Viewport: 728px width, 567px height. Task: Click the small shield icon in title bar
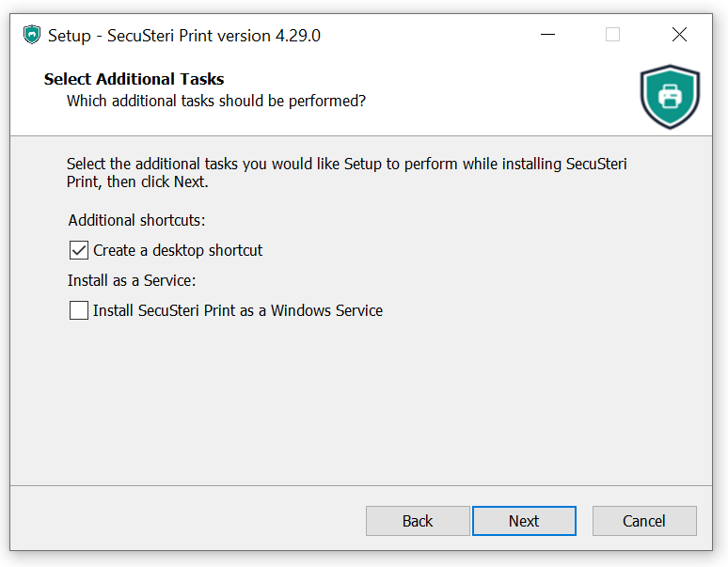32,35
